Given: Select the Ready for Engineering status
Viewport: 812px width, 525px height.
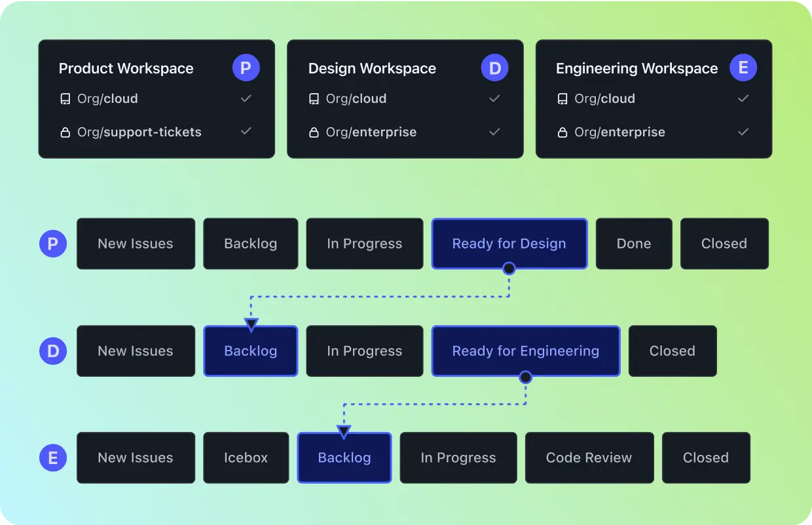Looking at the screenshot, I should tap(525, 351).
